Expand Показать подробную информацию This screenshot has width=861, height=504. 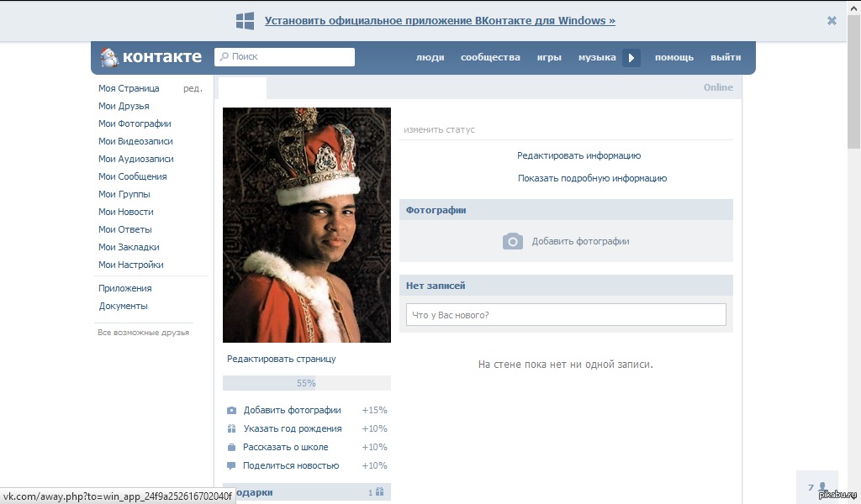[592, 178]
